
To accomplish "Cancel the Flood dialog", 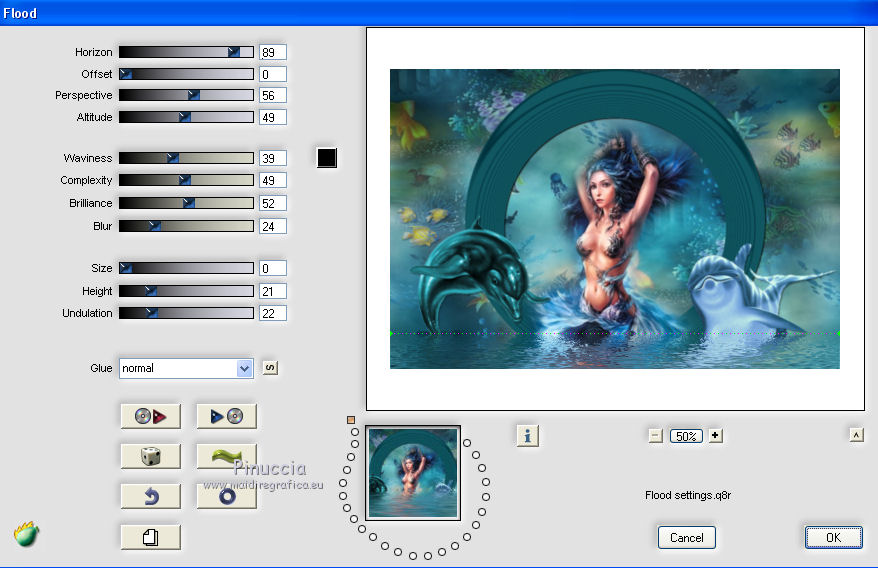I will [686, 538].
